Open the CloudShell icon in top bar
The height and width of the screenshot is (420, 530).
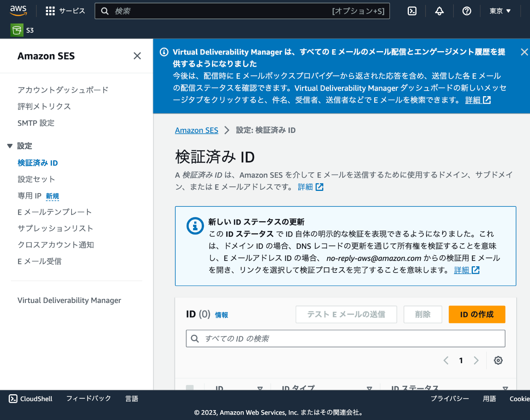tap(412, 11)
